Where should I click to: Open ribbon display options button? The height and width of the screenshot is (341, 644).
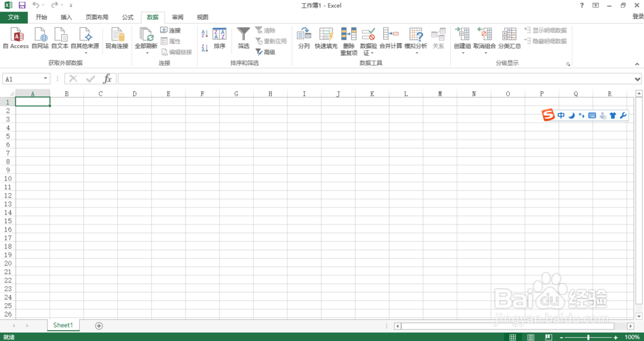[596, 5]
